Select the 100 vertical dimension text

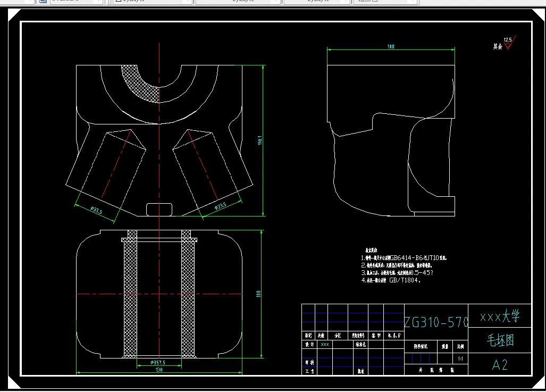[x=258, y=294]
